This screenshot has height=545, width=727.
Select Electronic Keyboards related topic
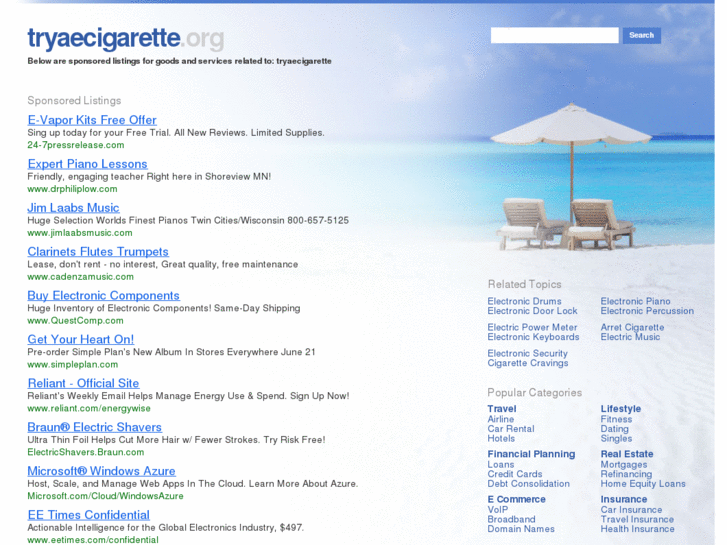coord(533,337)
